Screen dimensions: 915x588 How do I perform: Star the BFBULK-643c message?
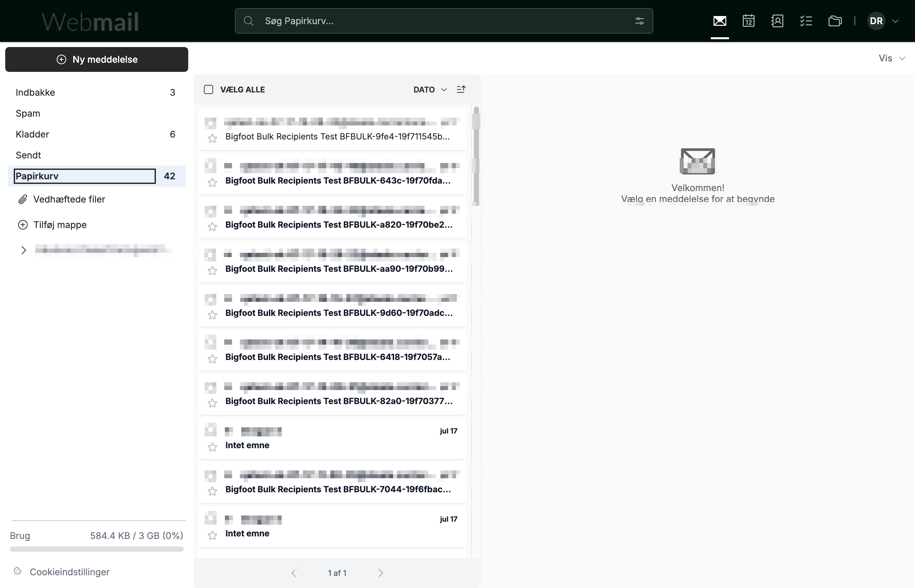212,183
